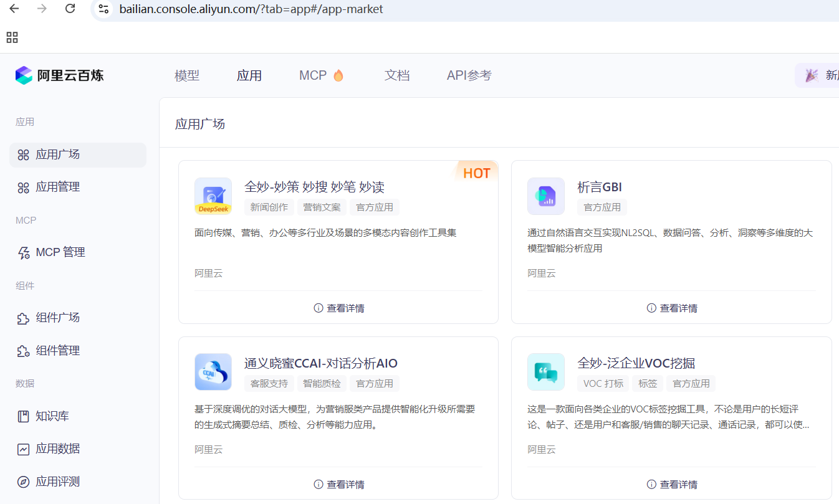Viewport: 839px width, 504px height.
Task: Click the 应用管理 sidebar icon
Action: pos(24,188)
